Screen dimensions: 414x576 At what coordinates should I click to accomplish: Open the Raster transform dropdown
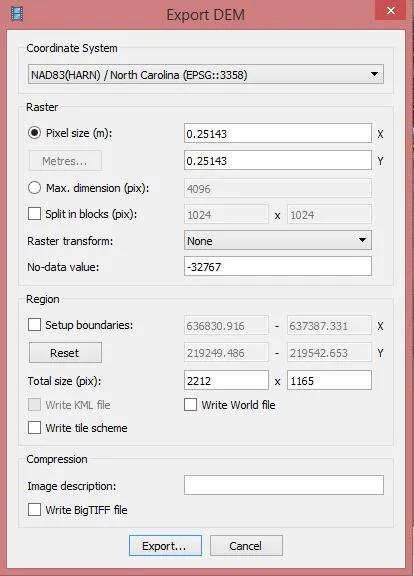(x=278, y=241)
